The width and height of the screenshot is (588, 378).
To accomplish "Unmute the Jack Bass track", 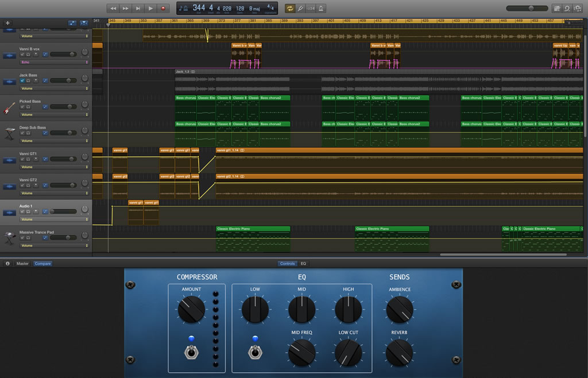I will pos(22,80).
